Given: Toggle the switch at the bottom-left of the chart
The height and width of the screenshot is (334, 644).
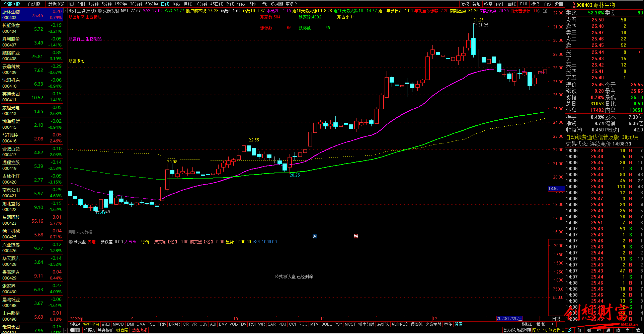Looking at the screenshot, I should (75, 330).
